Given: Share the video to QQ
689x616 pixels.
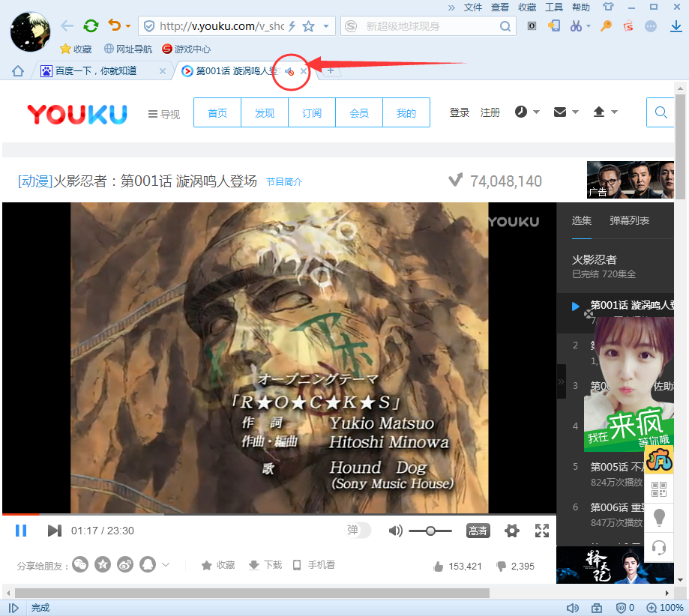Looking at the screenshot, I should pos(147,564).
